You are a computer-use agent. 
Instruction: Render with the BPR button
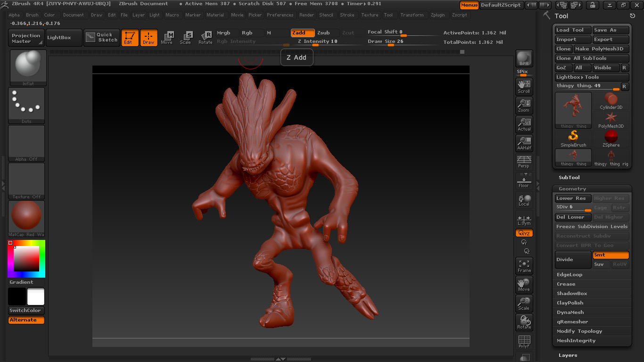pos(524,58)
